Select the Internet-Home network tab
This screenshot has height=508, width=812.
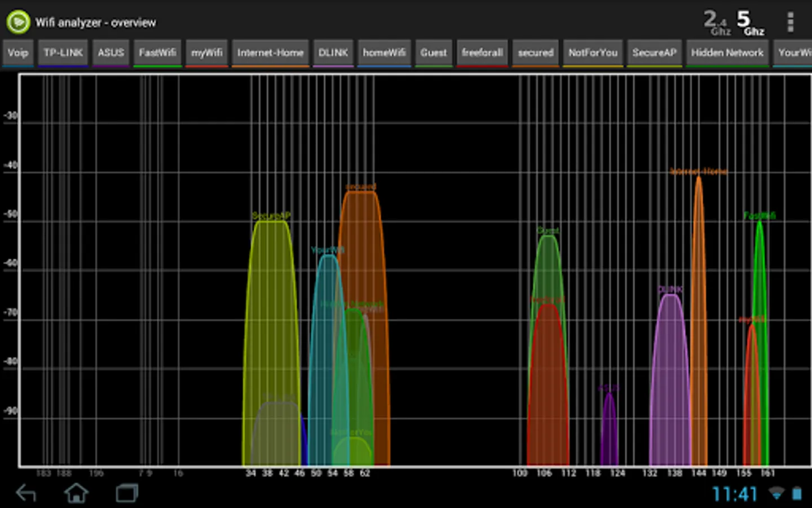[270, 53]
